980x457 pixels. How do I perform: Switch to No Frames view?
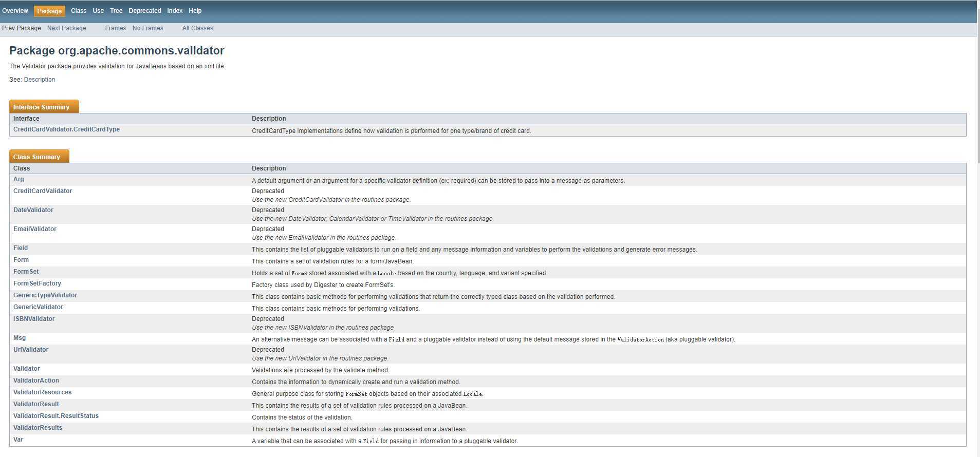coord(148,28)
